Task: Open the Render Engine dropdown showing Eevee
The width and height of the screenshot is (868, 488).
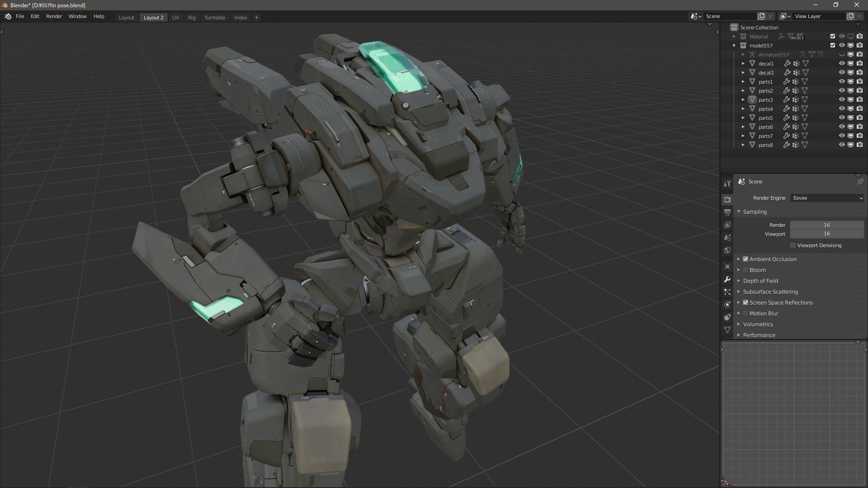Action: (x=827, y=198)
